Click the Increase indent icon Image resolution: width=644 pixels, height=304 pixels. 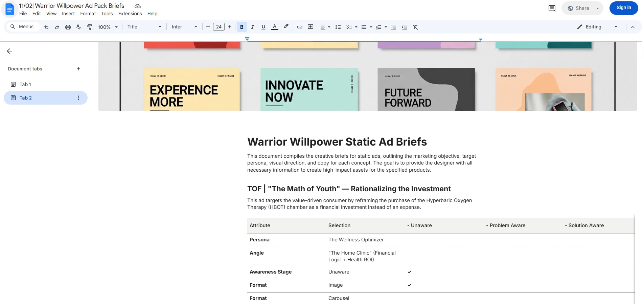tap(405, 27)
